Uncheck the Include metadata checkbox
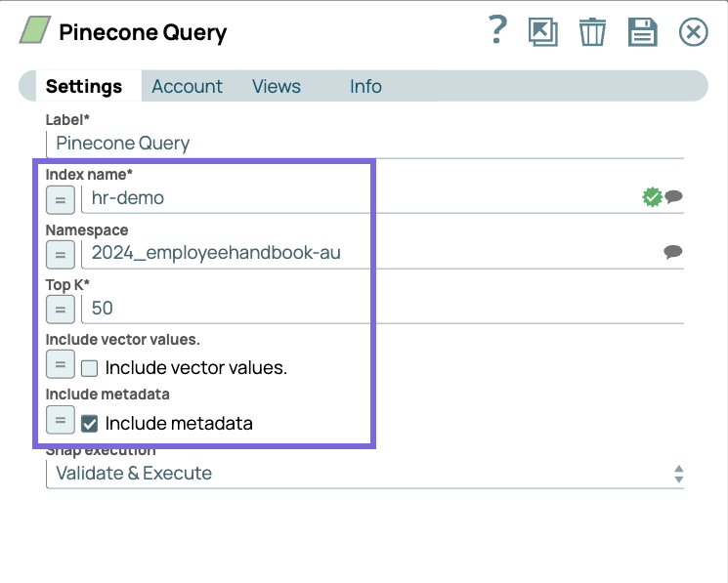Viewport: 728px width, 583px height. (x=90, y=424)
